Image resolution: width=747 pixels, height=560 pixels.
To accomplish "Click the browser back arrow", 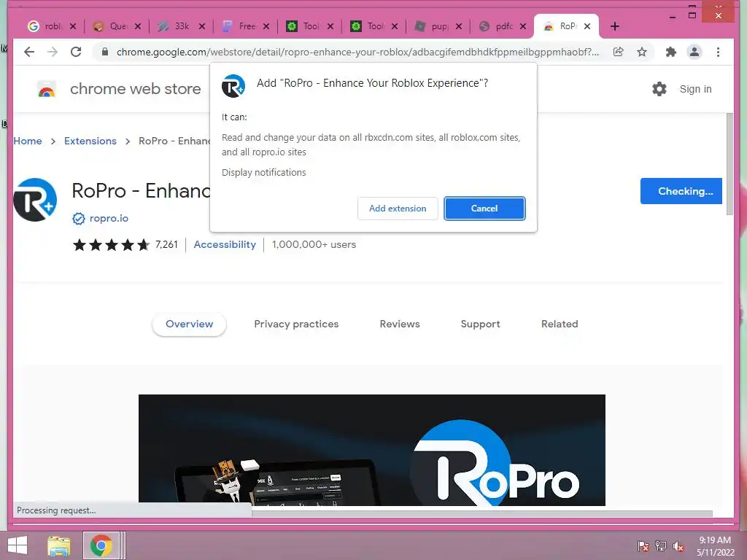I will click(x=29, y=52).
